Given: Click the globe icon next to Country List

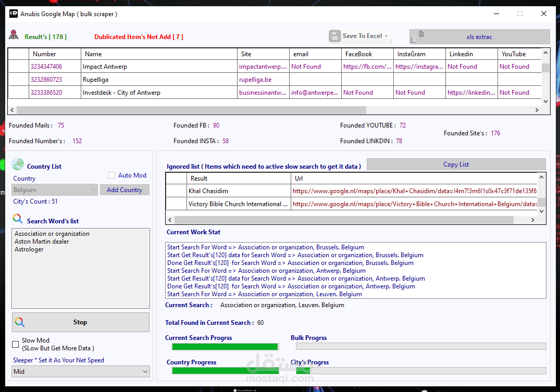Looking at the screenshot, I should coord(18,164).
